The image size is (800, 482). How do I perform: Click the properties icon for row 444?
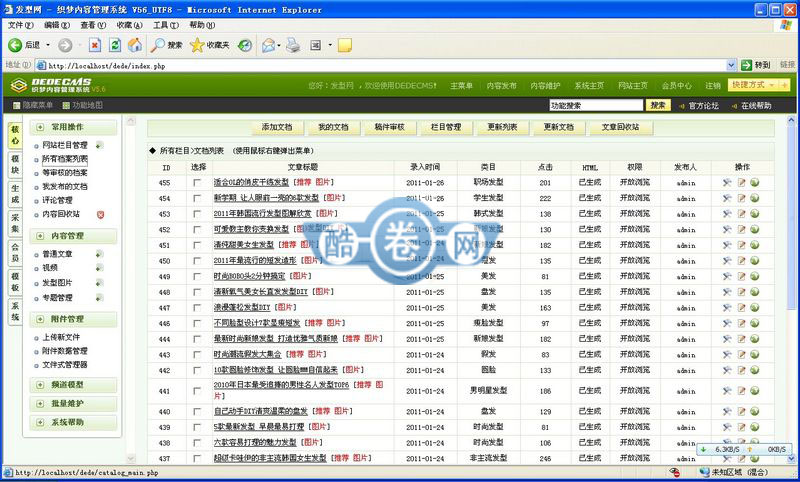pos(727,339)
